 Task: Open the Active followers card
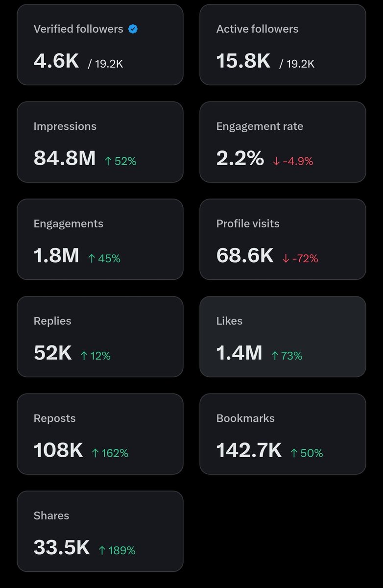click(x=283, y=45)
